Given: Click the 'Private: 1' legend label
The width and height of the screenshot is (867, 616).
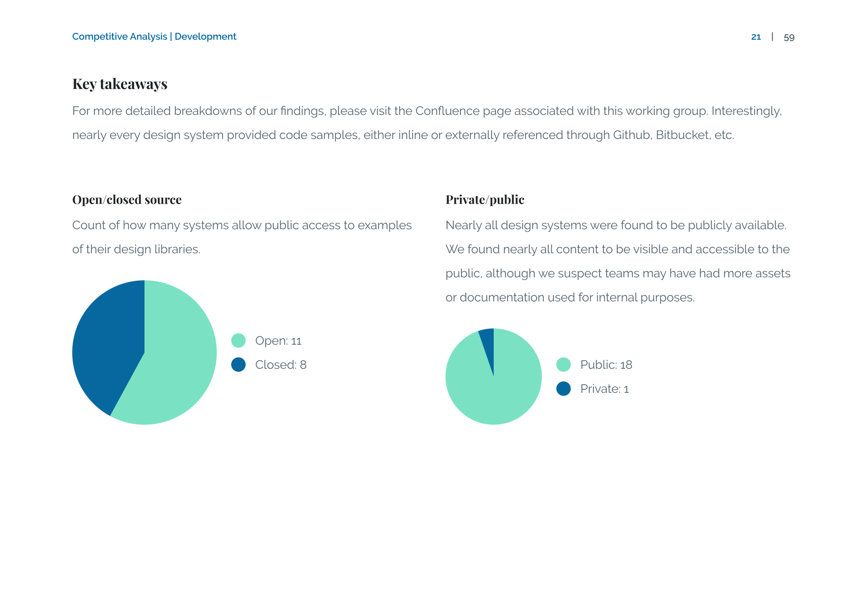Looking at the screenshot, I should pyautogui.click(x=604, y=389).
